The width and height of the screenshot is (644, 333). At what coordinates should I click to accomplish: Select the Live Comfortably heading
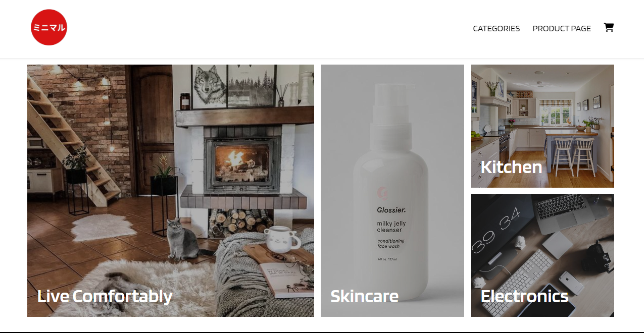[x=105, y=296]
